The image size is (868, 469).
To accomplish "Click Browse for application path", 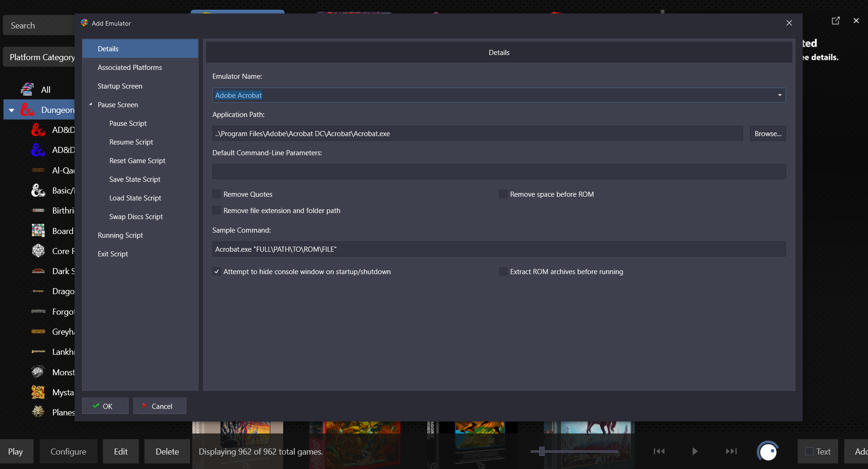I will click(x=768, y=133).
